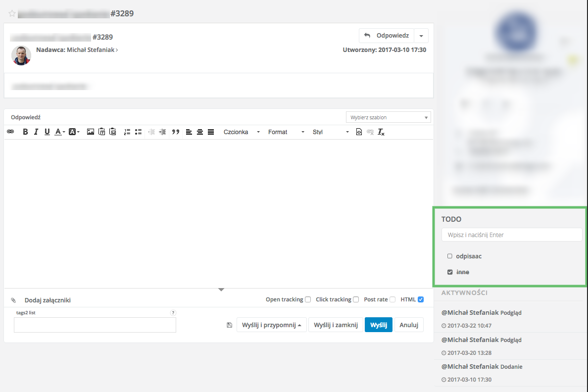Insert a numbered list
Screen dimensions: 588x392
[x=127, y=132]
